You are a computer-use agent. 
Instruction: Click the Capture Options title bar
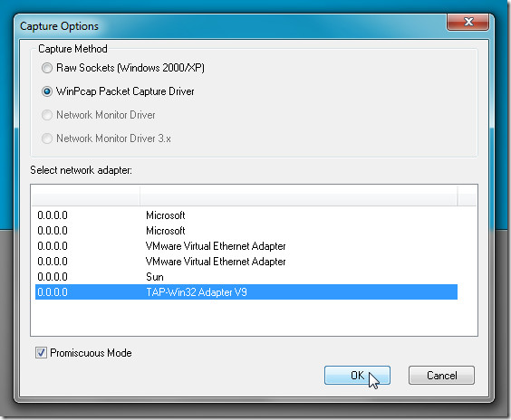228,26
